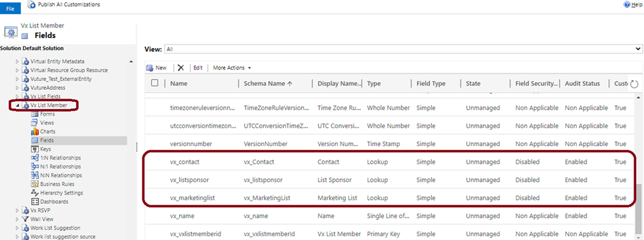This screenshot has width=644, height=240.
Task: Expand the Vx RSVP node
Action: 17,210
